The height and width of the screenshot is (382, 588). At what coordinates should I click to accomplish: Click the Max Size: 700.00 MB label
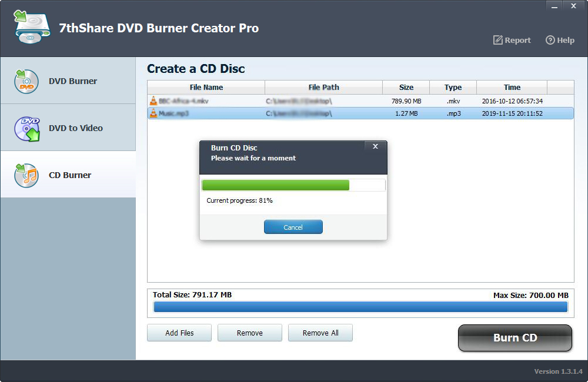click(530, 296)
